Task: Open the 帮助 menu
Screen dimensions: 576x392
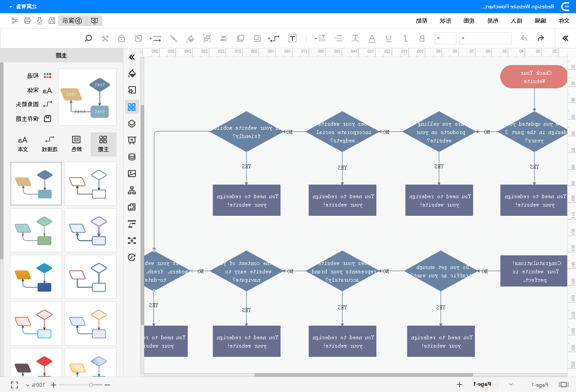Action: coord(422,21)
